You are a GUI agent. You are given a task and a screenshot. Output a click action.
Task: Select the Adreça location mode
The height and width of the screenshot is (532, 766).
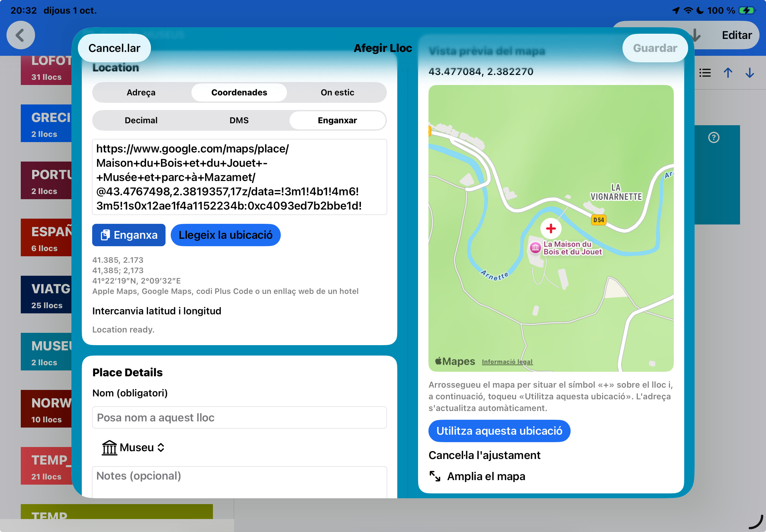tap(141, 92)
